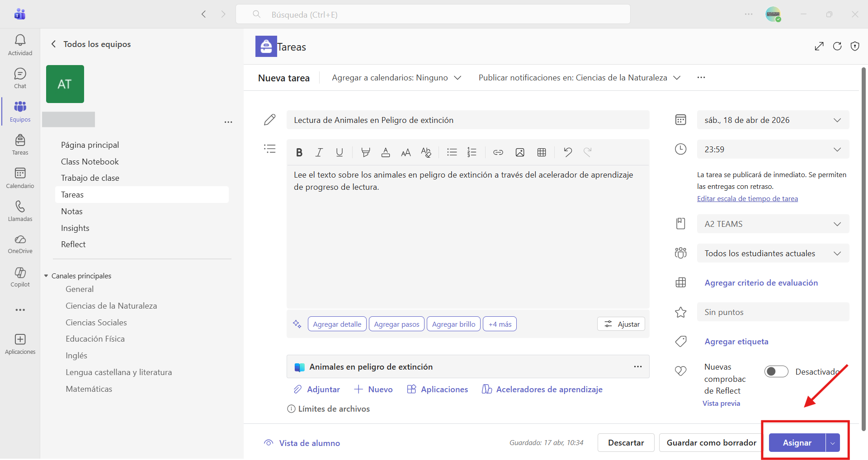Click the Asignar button
The image size is (868, 460).
tap(797, 443)
